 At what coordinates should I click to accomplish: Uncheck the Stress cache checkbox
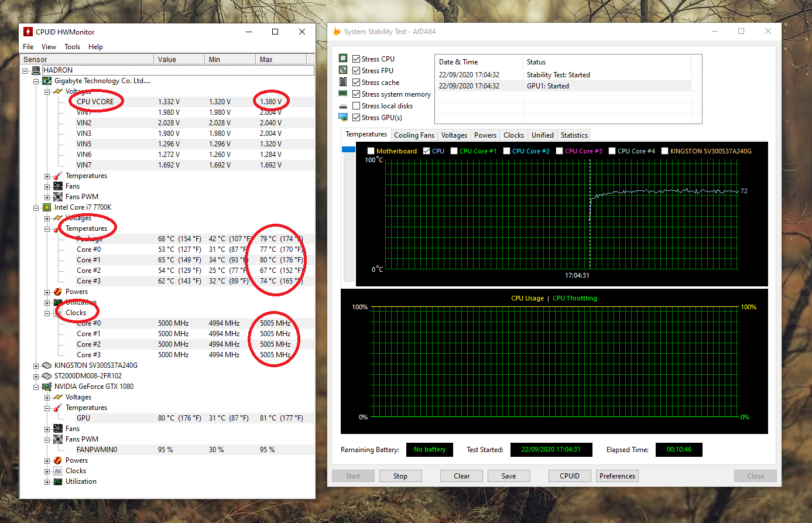356,82
